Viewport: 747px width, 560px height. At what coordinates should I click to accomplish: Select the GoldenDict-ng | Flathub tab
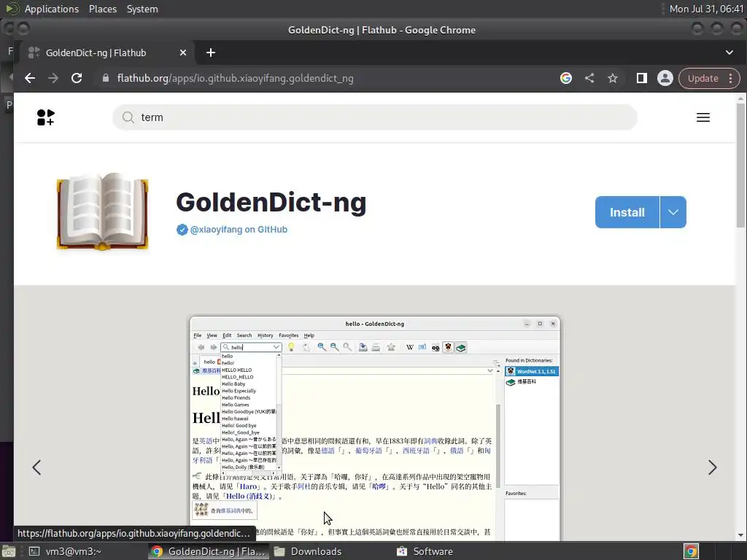[107, 52]
